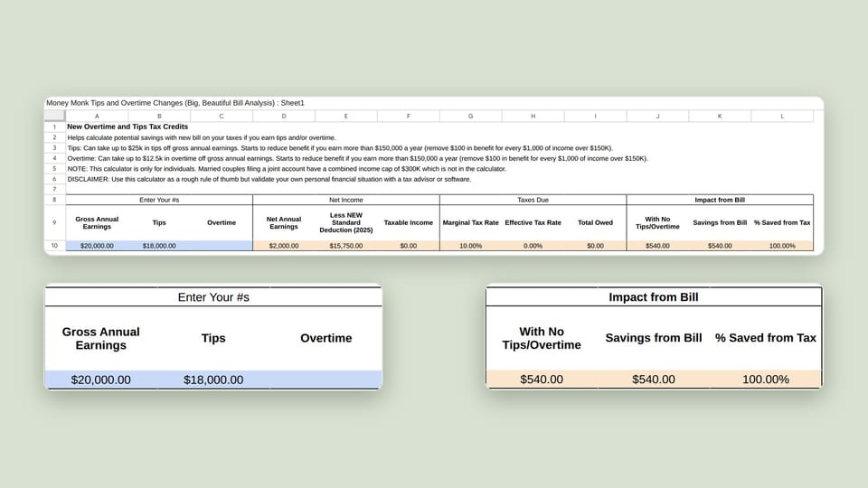The height and width of the screenshot is (488, 868).
Task: Click the 'NOTE: This calculator is only for individuals' row
Action: [287, 169]
